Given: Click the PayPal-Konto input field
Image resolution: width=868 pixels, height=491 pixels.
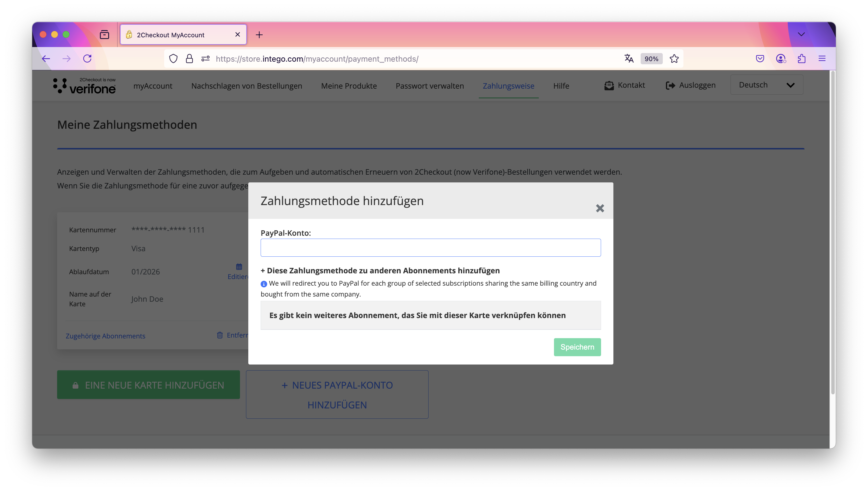Looking at the screenshot, I should 430,248.
